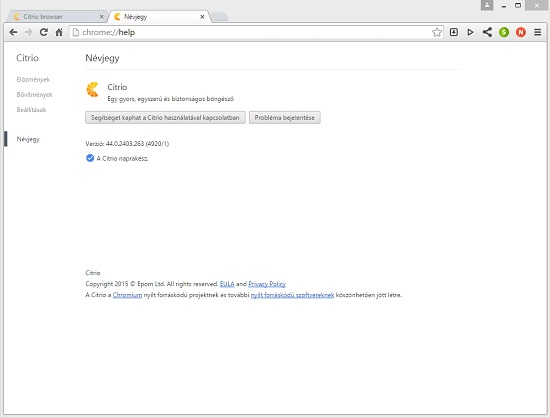Open Előzmények in the sidebar
Image resolution: width=550 pixels, height=418 pixels.
click(x=33, y=80)
